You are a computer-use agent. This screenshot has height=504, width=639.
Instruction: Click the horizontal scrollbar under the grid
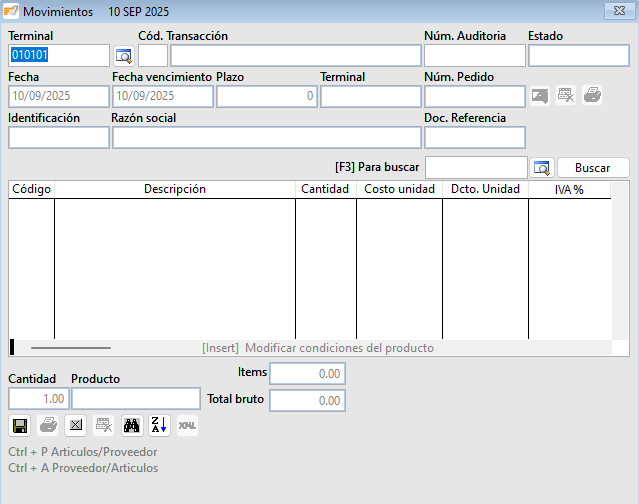coord(71,348)
